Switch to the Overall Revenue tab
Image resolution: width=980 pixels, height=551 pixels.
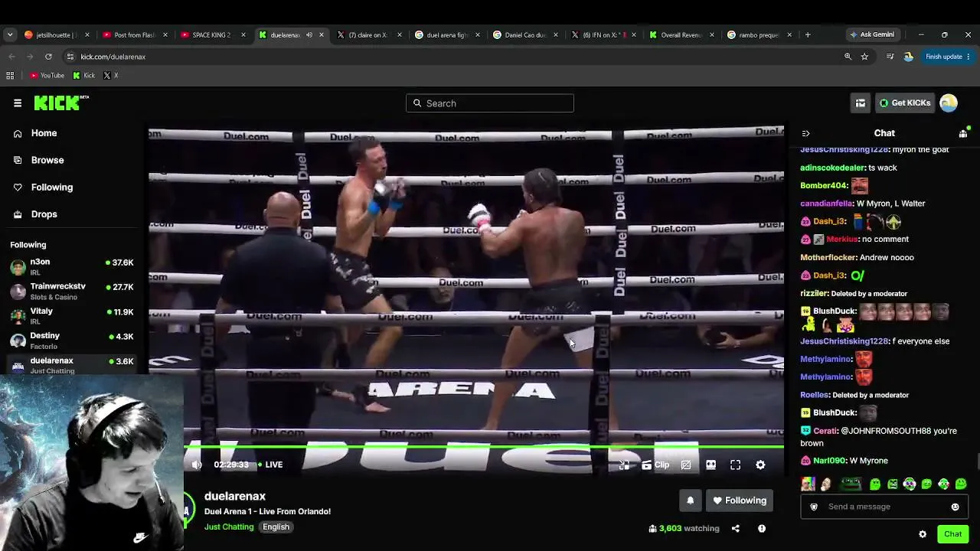681,34
